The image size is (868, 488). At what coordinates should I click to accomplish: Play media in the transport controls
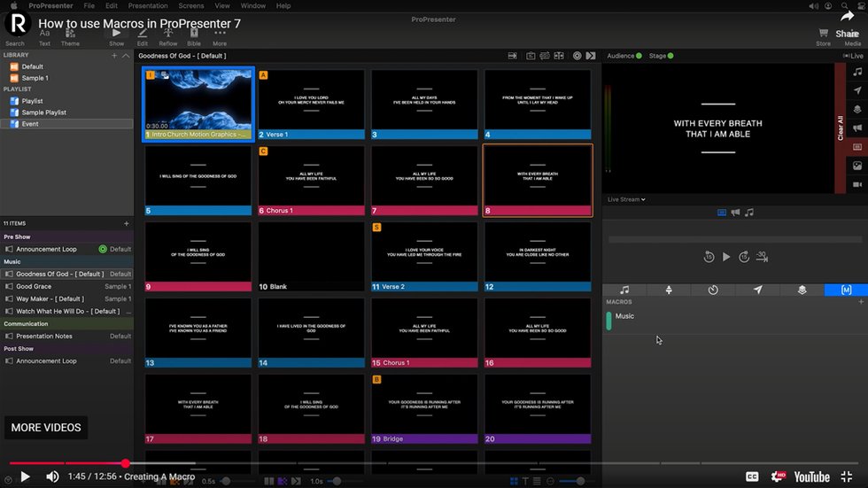[x=726, y=257]
